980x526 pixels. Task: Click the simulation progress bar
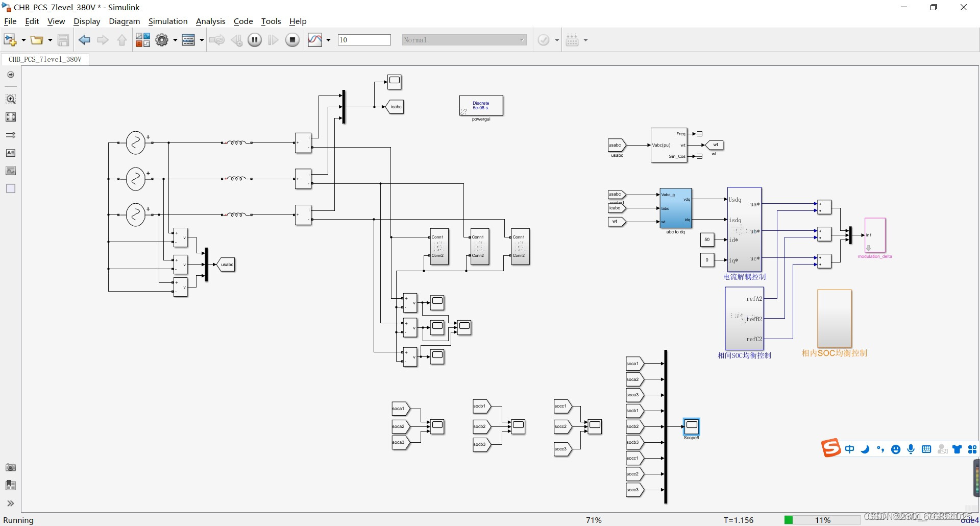point(822,520)
